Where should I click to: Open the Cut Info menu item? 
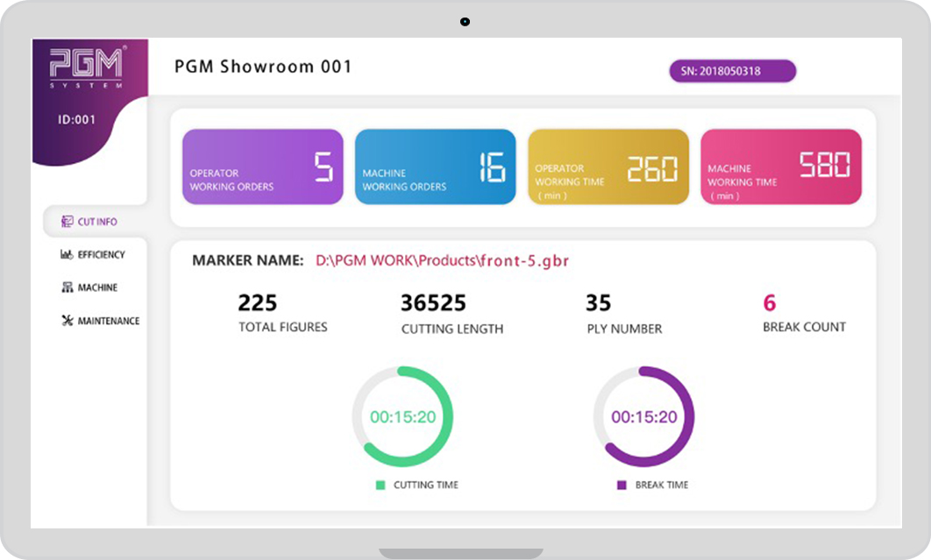coord(95,222)
